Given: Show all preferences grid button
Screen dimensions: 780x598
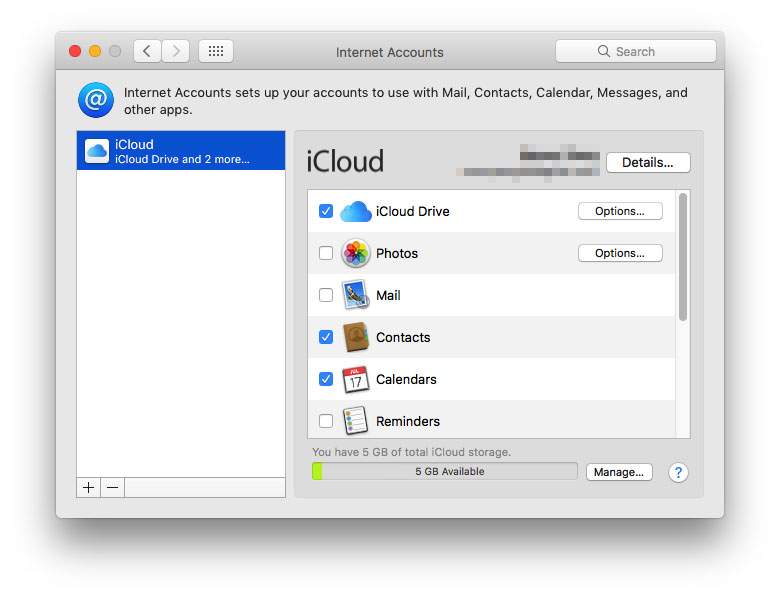Looking at the screenshot, I should coord(216,51).
